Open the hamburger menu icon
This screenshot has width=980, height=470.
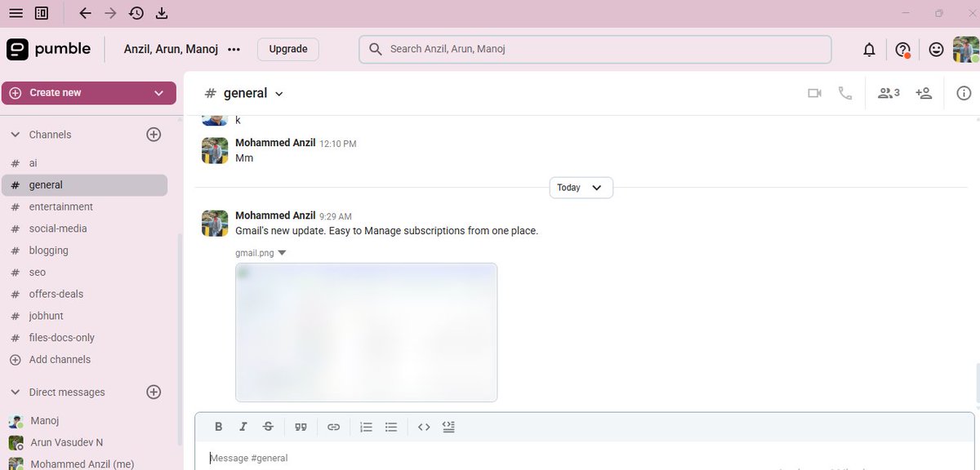coord(16,13)
